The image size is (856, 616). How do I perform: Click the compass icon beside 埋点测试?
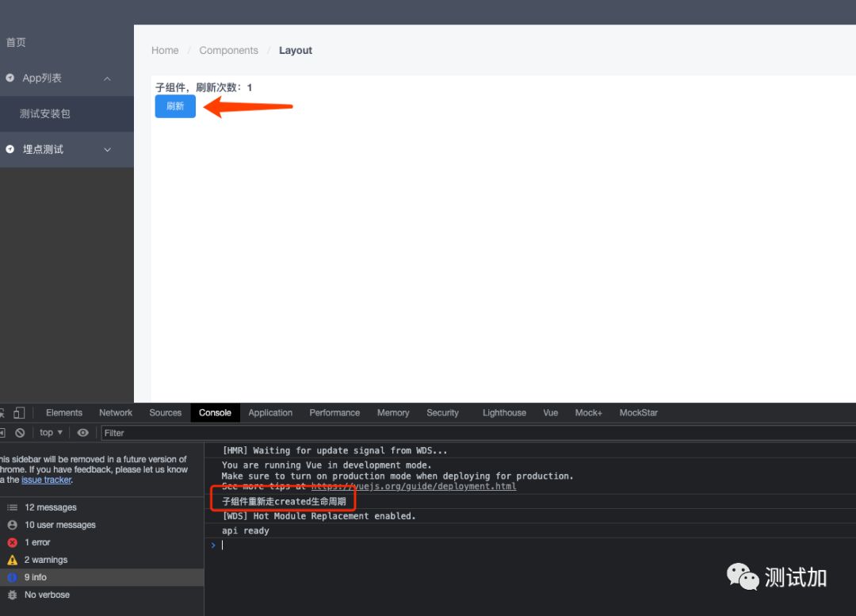10,149
